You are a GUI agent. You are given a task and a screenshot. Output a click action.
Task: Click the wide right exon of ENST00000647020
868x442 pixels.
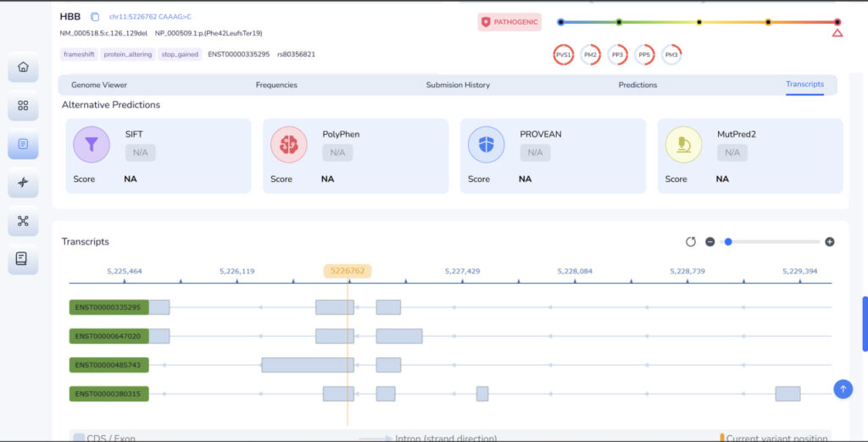click(x=399, y=336)
